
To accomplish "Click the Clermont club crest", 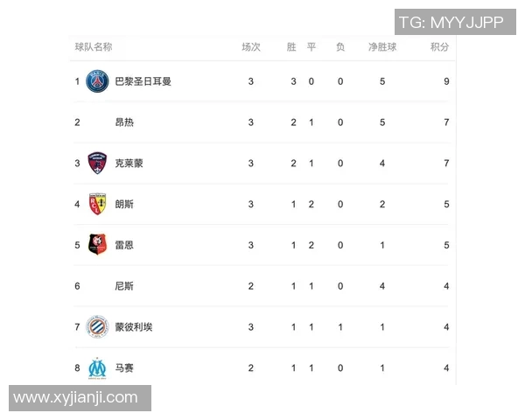I will (97, 164).
